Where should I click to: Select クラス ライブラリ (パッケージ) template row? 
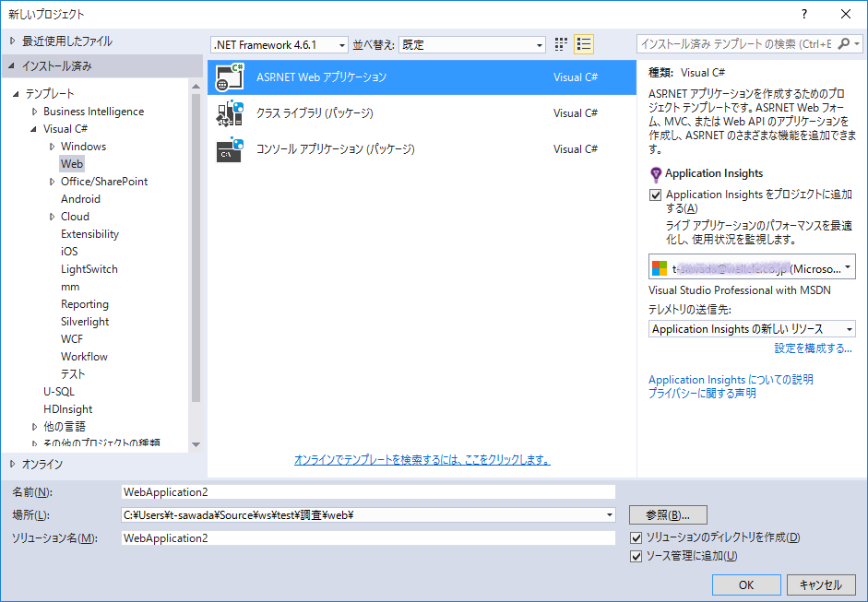(x=422, y=112)
